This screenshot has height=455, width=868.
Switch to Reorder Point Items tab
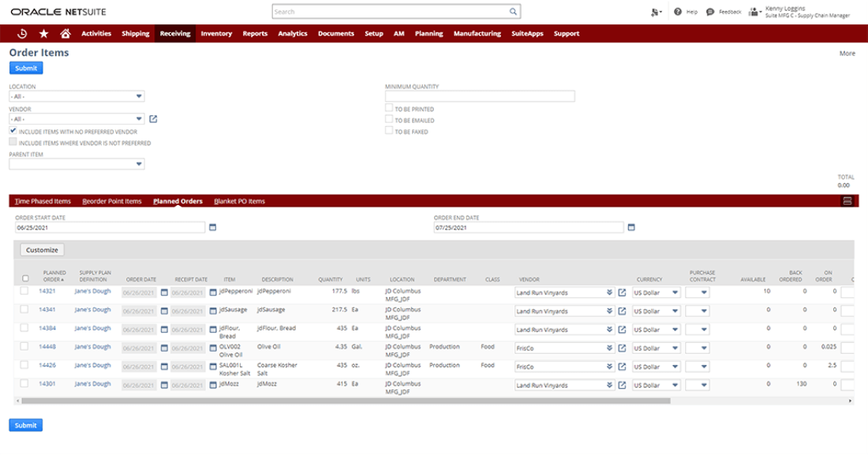[112, 201]
